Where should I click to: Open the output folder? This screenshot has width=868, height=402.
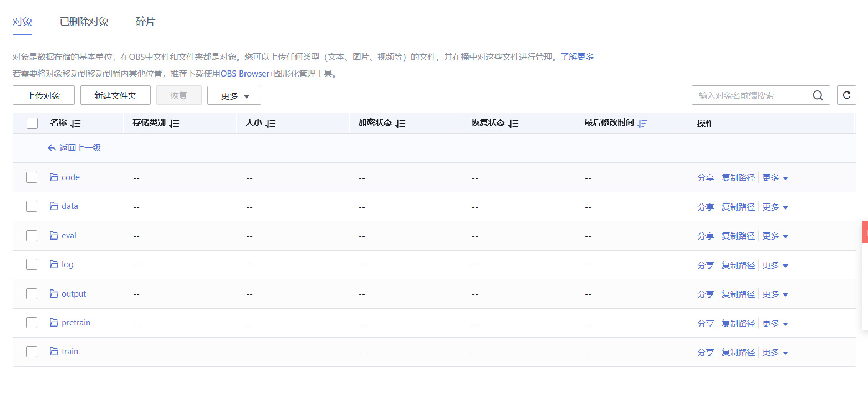tap(74, 294)
